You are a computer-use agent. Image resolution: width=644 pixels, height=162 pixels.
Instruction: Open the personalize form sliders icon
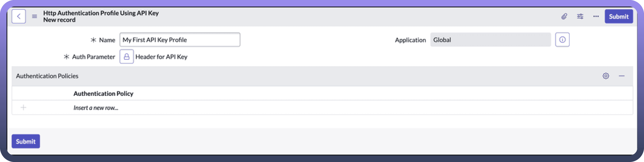[x=580, y=16]
